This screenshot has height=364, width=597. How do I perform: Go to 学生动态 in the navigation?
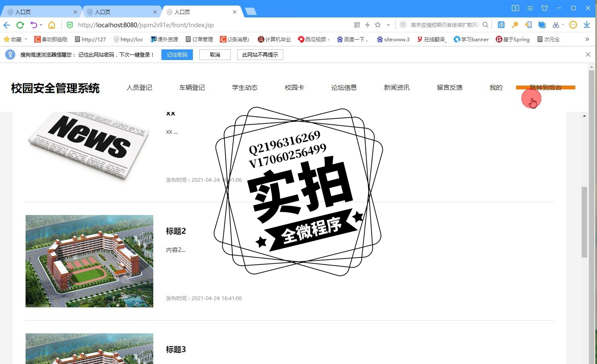245,87
